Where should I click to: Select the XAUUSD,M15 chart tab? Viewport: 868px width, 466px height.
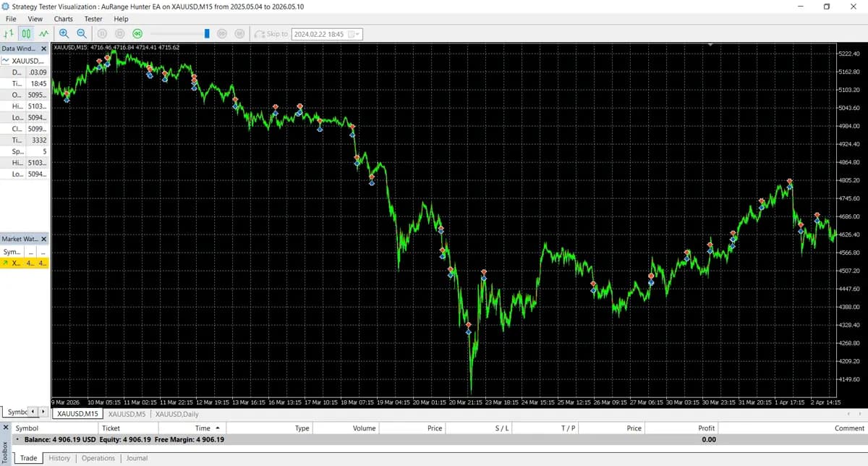pyautogui.click(x=77, y=414)
